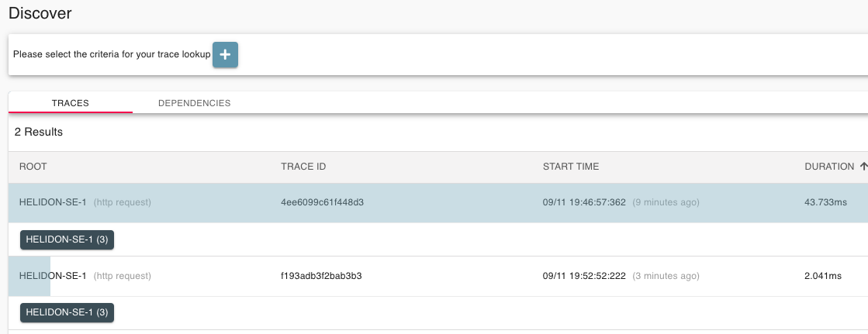Click the 2.041ms duration value

[x=825, y=276]
